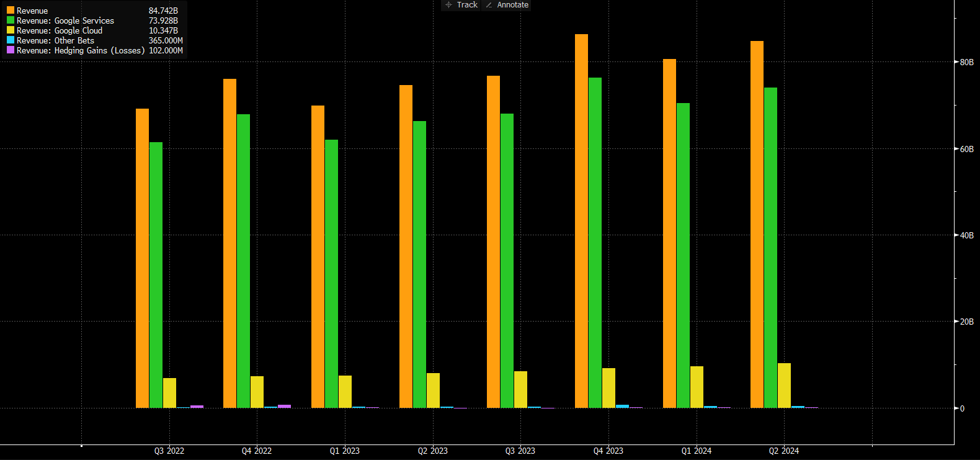Image resolution: width=980 pixels, height=460 pixels.
Task: Click the green Google Services bar for Q3 2023
Action: point(507,261)
